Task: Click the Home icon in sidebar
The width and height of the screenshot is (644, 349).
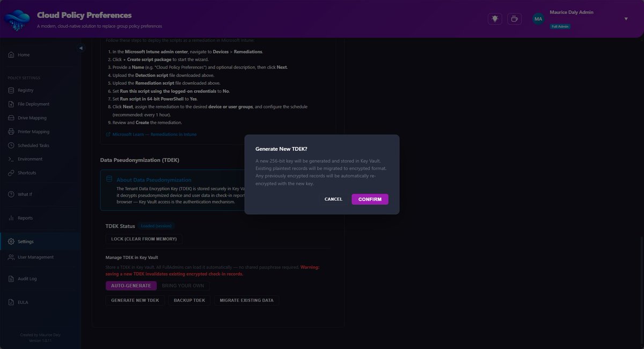Action: pyautogui.click(x=11, y=55)
